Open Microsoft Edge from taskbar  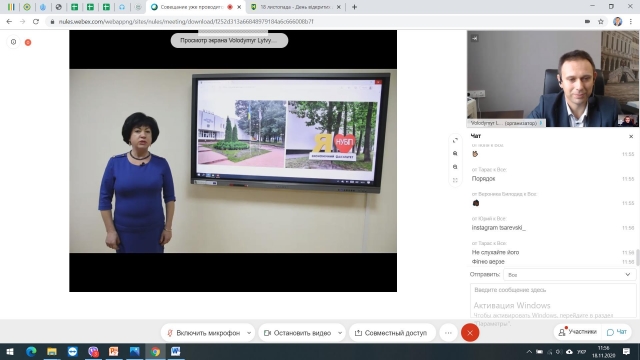point(31,351)
